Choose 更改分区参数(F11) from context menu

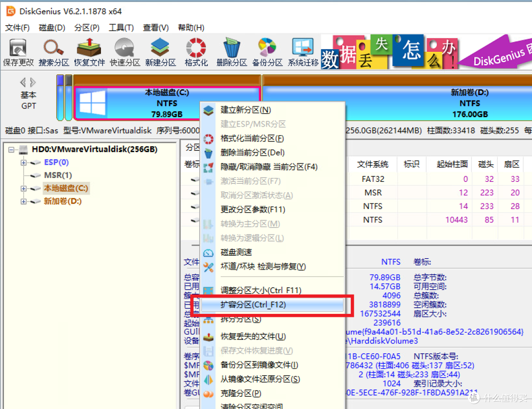click(x=272, y=210)
